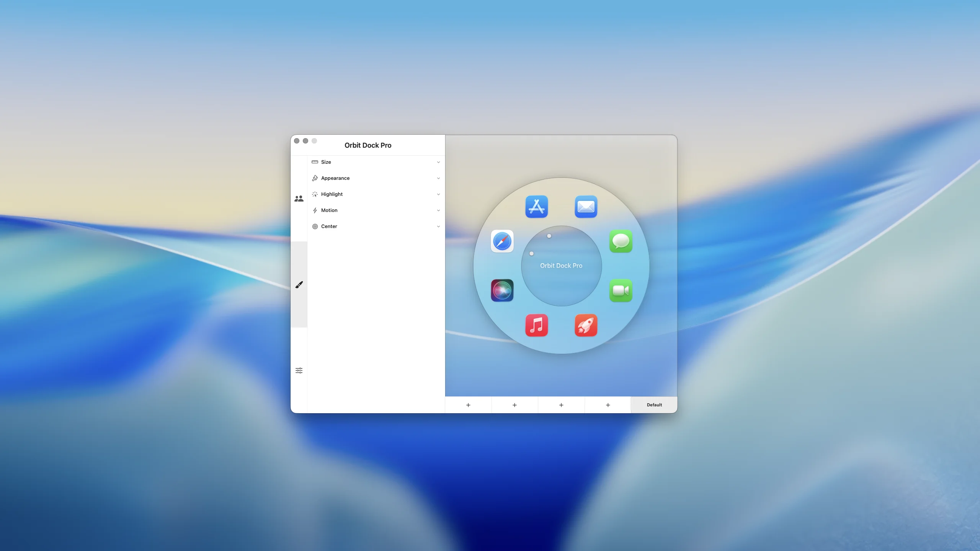Expand the Highlight section
This screenshot has height=551, width=980.
click(376, 194)
